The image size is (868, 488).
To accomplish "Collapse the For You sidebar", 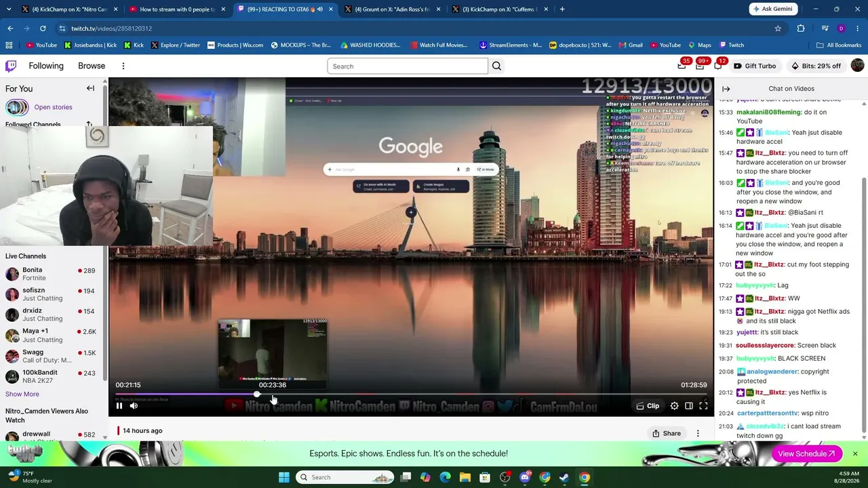I will [90, 88].
